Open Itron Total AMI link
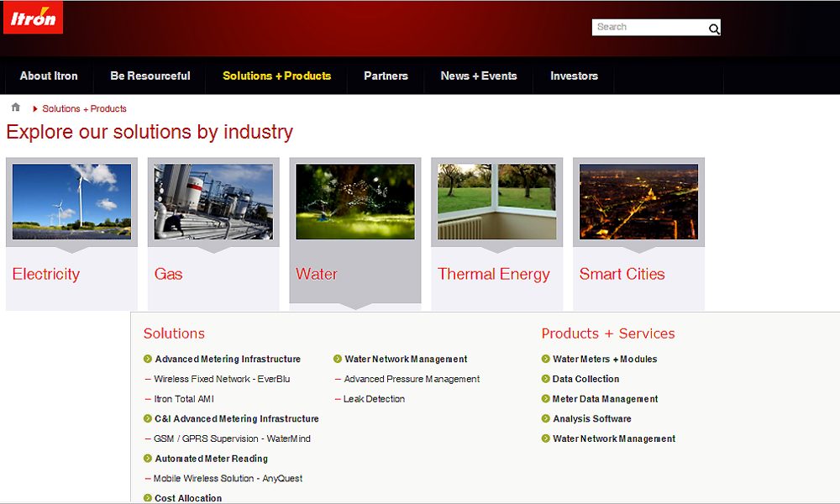 coord(184,399)
